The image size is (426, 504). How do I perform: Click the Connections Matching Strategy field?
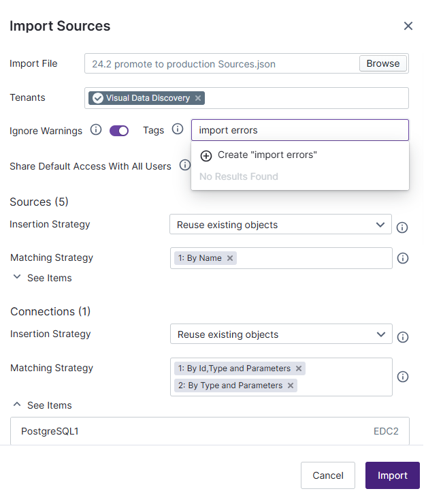[x=281, y=377]
